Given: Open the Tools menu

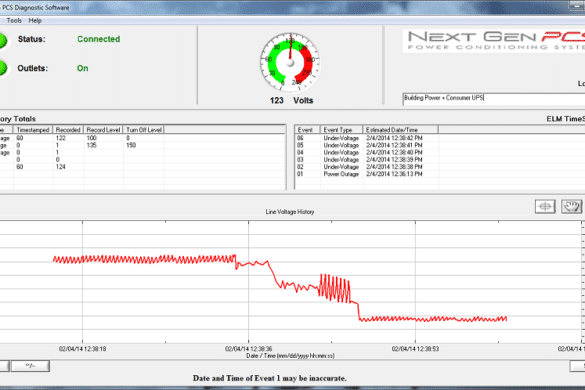Looking at the screenshot, I should coord(14,21).
